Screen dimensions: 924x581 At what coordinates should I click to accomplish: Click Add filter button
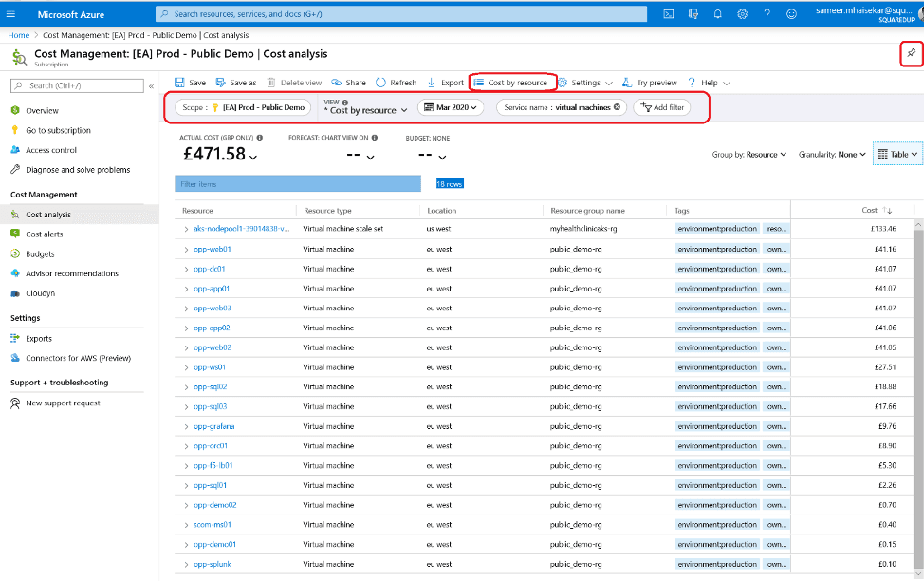[x=662, y=107]
